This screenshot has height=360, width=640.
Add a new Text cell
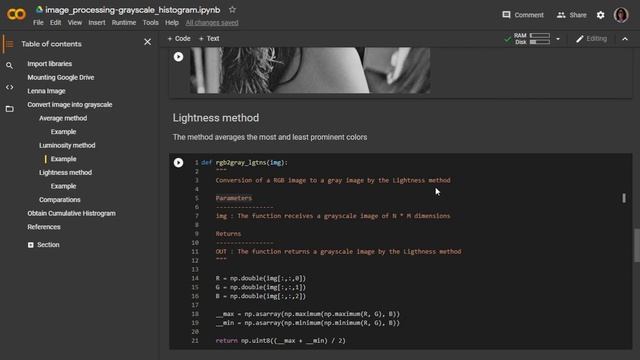tap(209, 38)
